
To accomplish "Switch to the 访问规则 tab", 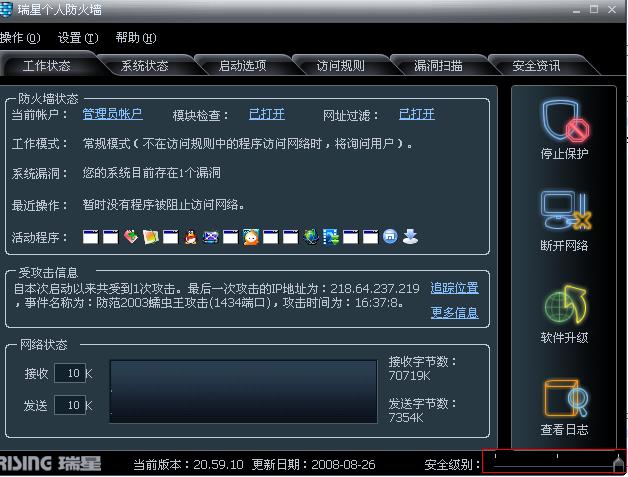I will pyautogui.click(x=341, y=66).
